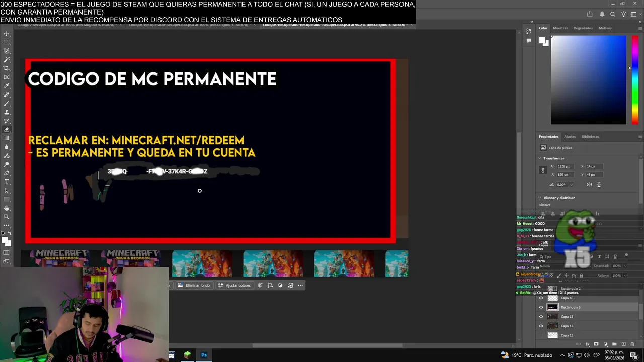The image size is (644, 362).
Task: Open Propiedades tab
Action: pyautogui.click(x=548, y=137)
